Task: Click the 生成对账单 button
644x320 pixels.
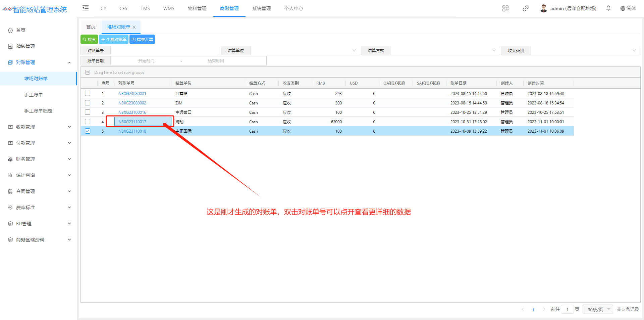Action: (114, 40)
